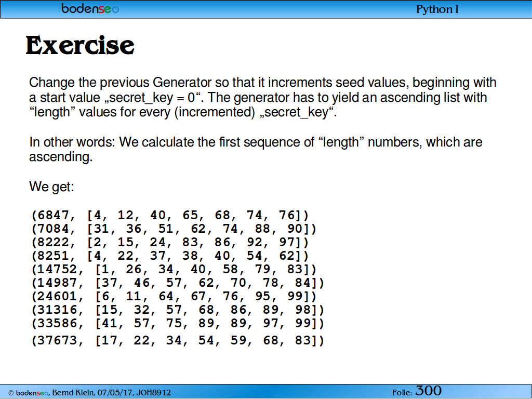Click the output row starting with 31316
This screenshot has width=532, height=399.
tap(178, 310)
